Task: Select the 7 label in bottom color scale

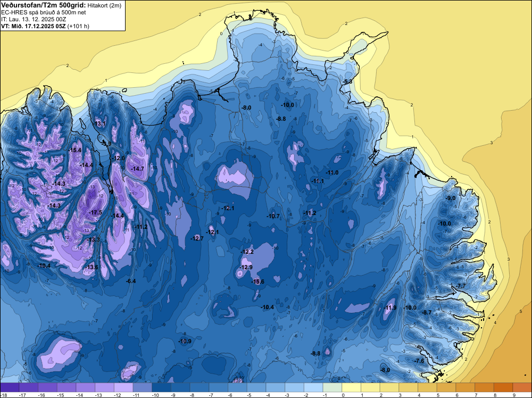Action: point(476,395)
